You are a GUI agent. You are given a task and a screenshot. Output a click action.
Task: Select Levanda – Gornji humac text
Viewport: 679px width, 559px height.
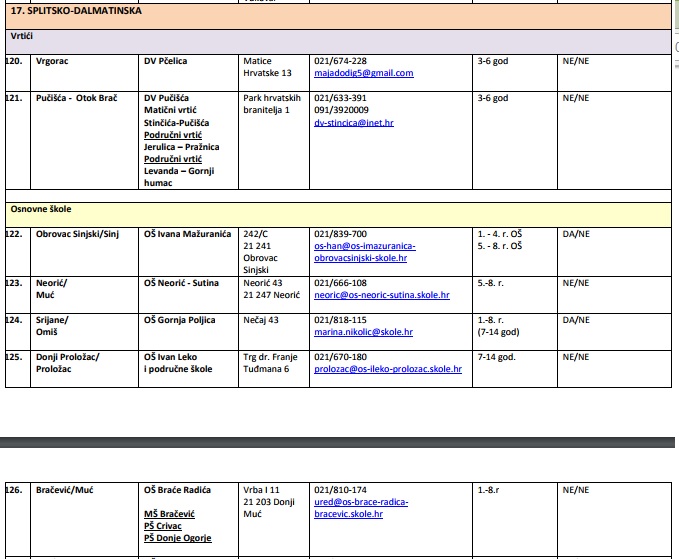179,177
